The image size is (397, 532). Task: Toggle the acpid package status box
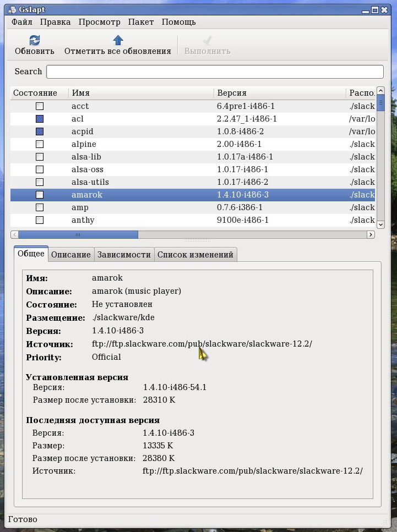point(40,131)
